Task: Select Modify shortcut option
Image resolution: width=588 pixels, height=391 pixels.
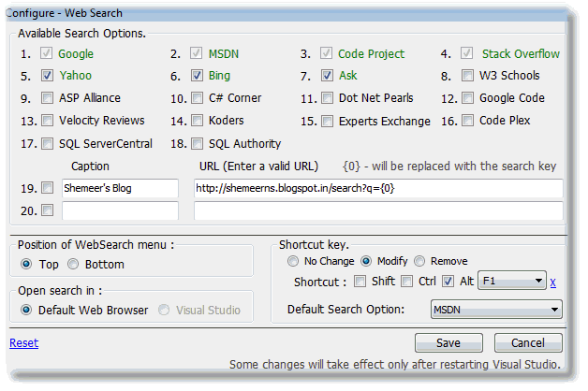Action: point(366,261)
